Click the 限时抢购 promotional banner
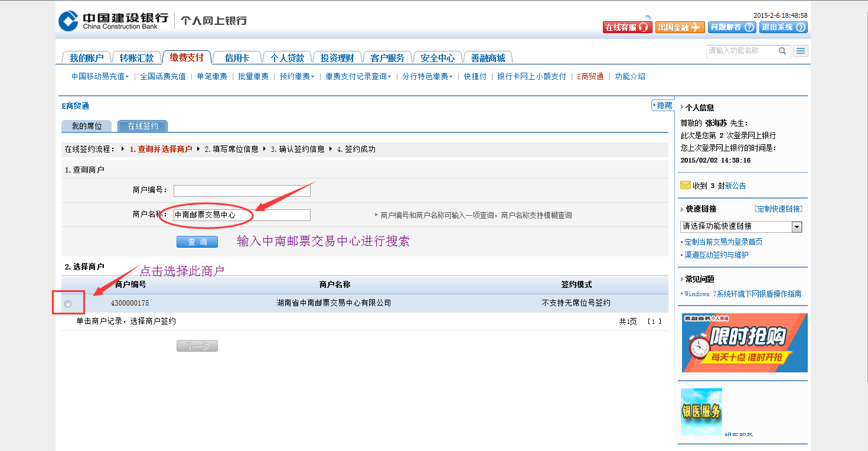Screen dimensions: 868x451 [744, 343]
